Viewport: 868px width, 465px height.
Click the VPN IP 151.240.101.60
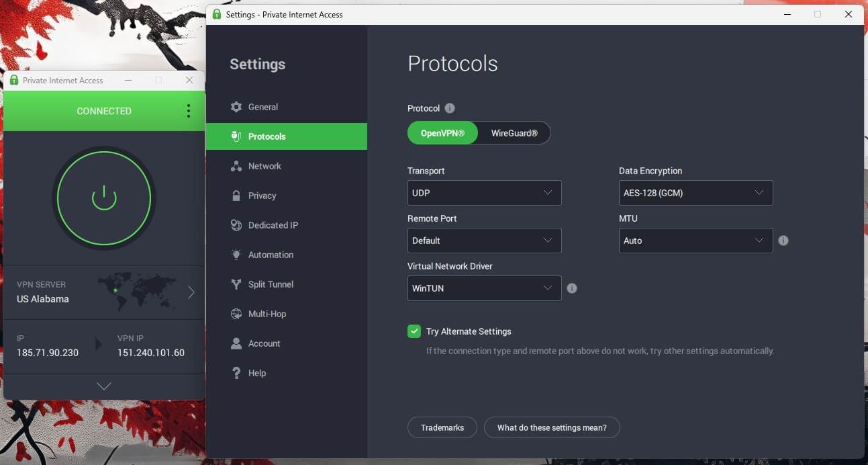pos(151,353)
